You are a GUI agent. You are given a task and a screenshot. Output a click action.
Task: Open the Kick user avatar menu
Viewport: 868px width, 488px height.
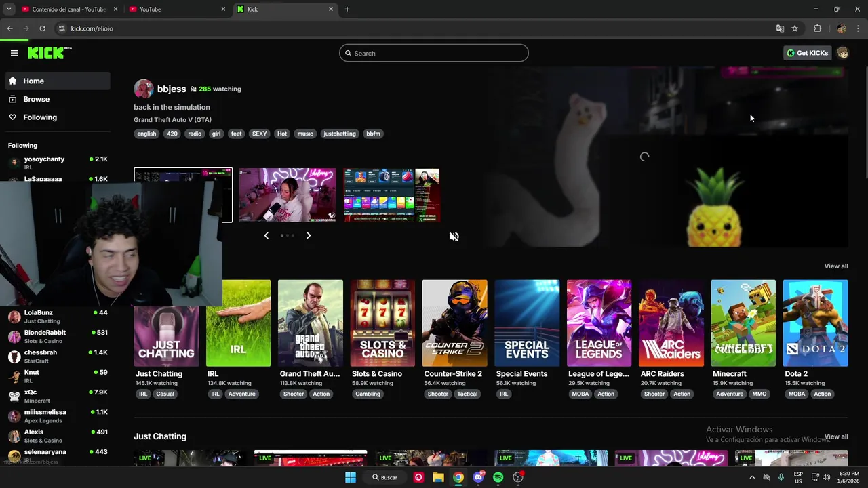pos(843,53)
